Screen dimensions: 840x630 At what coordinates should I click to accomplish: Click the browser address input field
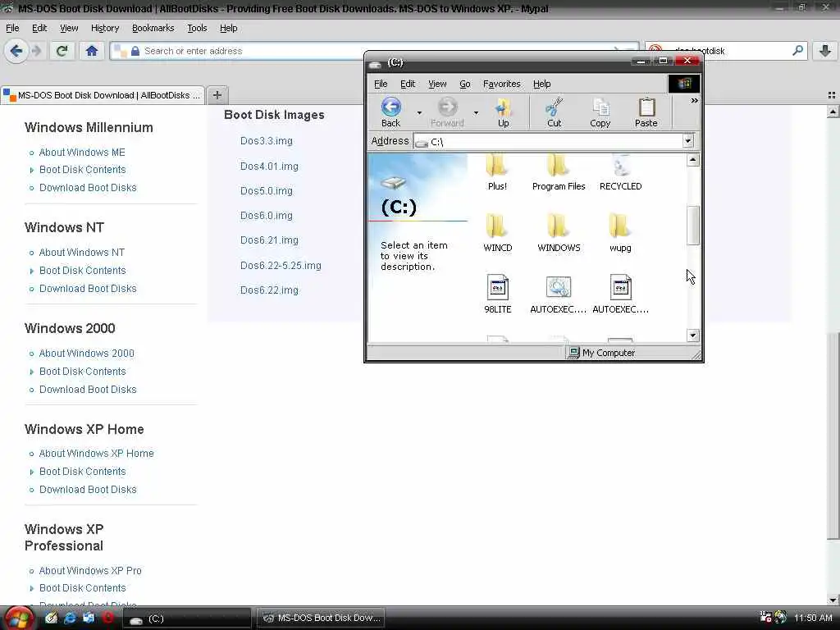click(375, 51)
